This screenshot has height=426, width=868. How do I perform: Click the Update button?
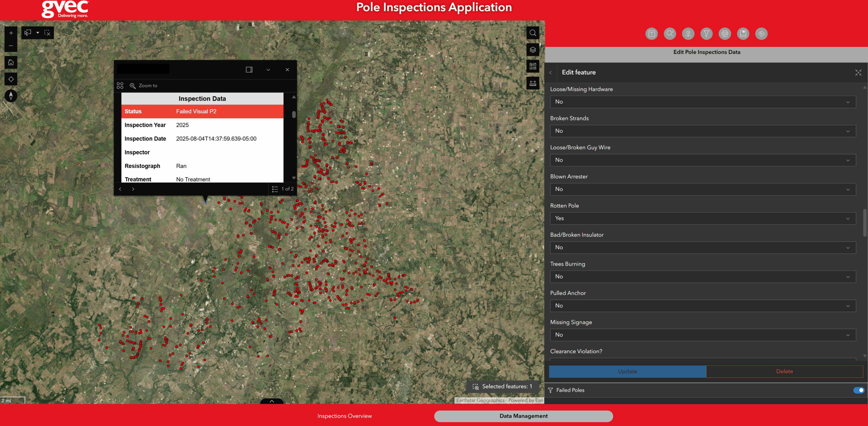coord(627,371)
